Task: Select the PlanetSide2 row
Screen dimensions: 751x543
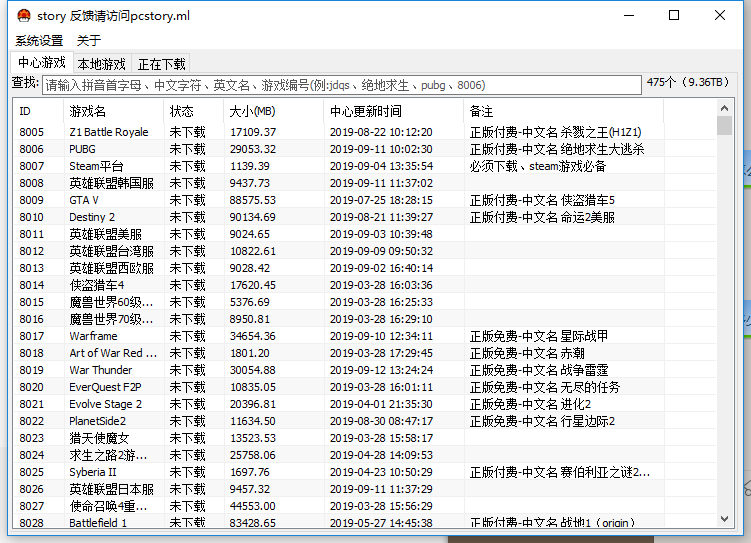Action: (x=365, y=421)
